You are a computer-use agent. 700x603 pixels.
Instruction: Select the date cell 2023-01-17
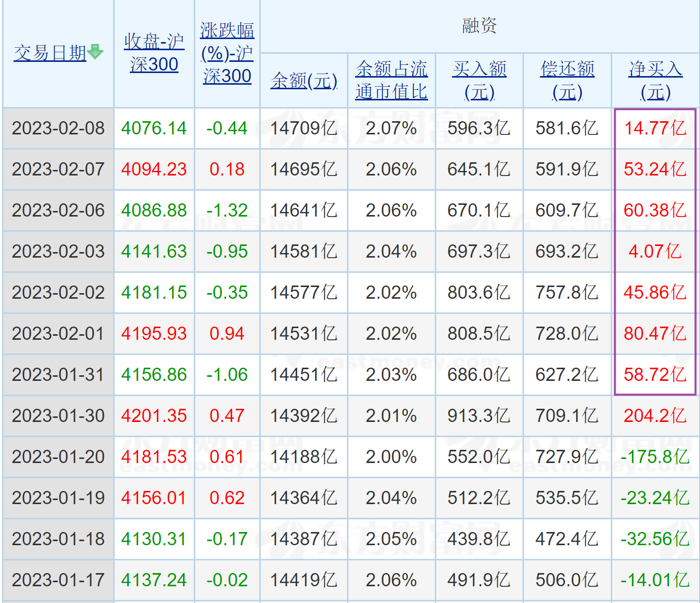coord(58,580)
